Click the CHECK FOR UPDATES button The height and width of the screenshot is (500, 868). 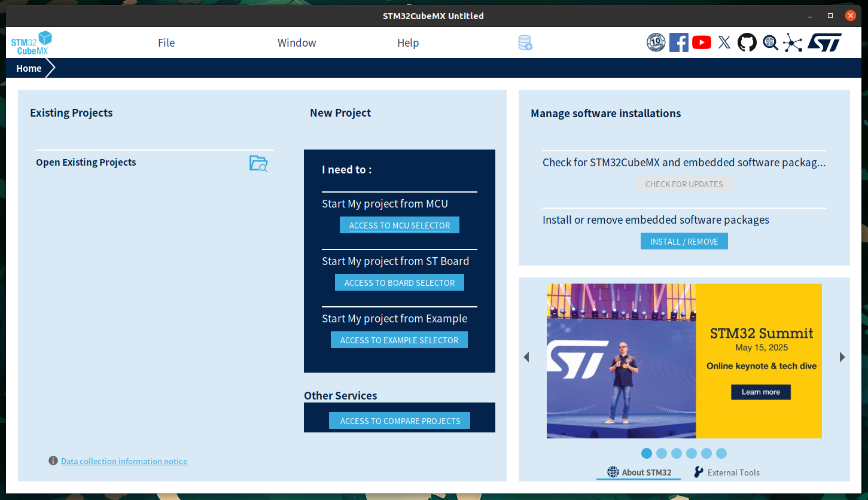pyautogui.click(x=684, y=184)
